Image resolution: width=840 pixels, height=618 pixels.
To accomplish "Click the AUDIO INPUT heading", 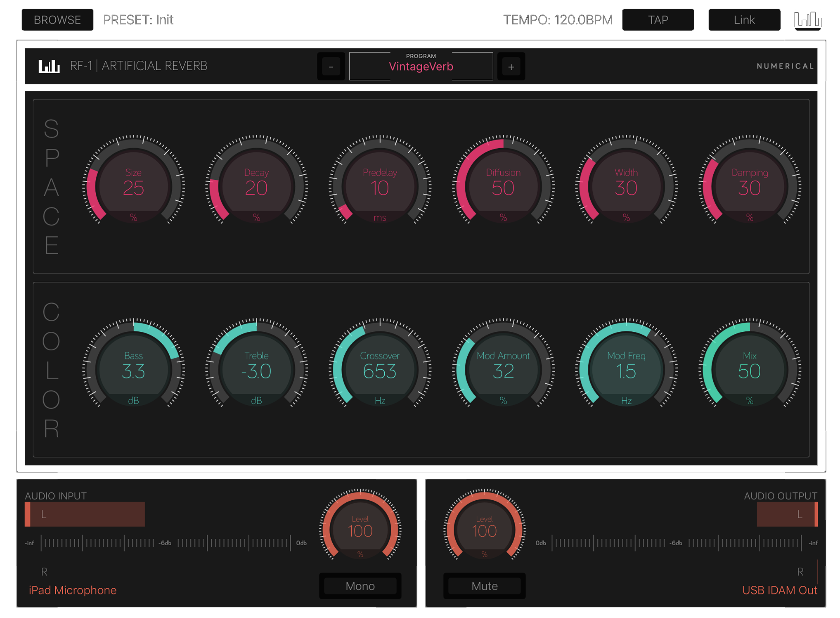I will click(56, 496).
